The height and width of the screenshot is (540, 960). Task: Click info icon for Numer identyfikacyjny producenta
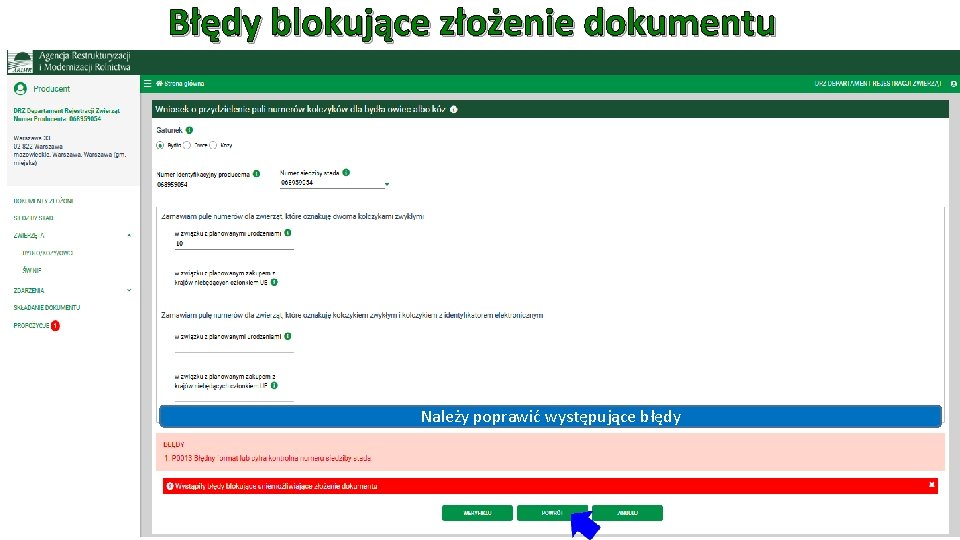coord(257,174)
